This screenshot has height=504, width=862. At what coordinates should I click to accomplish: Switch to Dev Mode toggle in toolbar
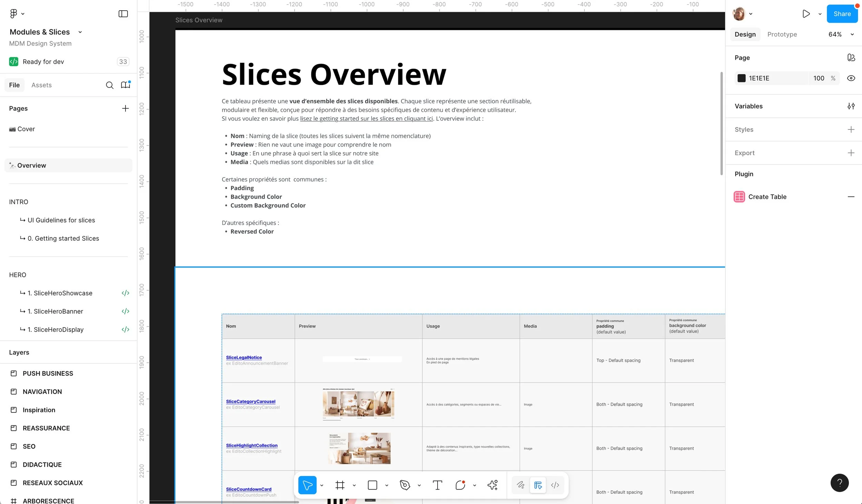[555, 485]
